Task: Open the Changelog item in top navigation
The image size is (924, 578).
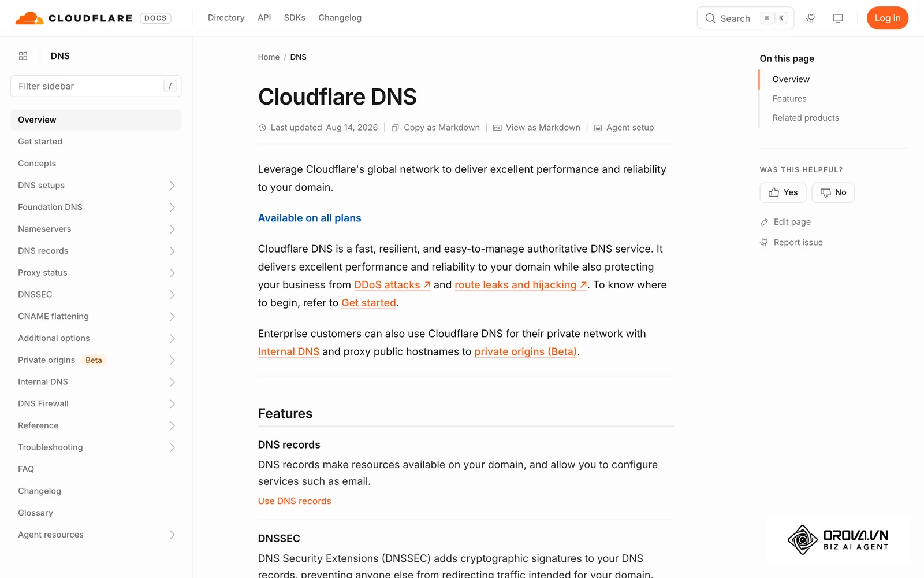Action: 340,18
